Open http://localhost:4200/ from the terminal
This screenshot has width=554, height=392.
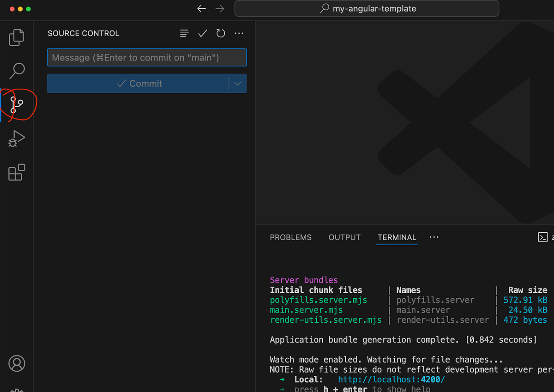pos(391,379)
